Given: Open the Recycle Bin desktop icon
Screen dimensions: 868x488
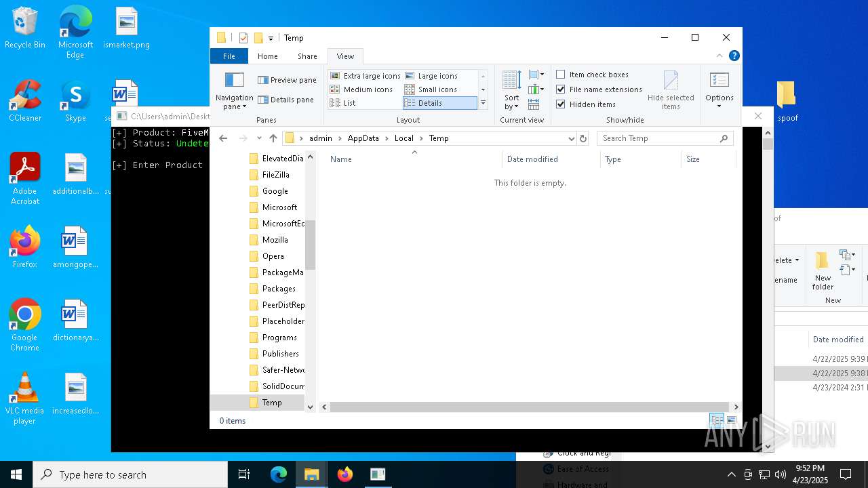Looking at the screenshot, I should [x=25, y=28].
